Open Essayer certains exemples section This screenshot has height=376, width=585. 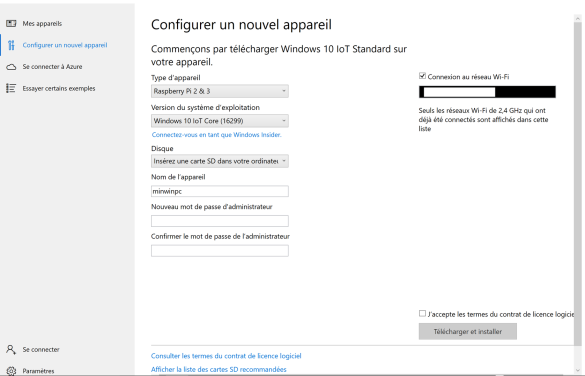click(x=68, y=88)
